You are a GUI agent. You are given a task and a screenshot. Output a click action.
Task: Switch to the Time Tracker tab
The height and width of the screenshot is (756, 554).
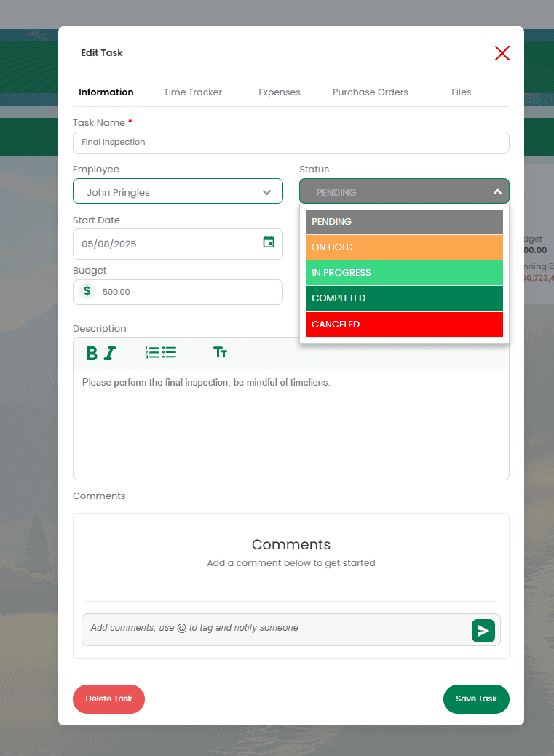(x=193, y=92)
